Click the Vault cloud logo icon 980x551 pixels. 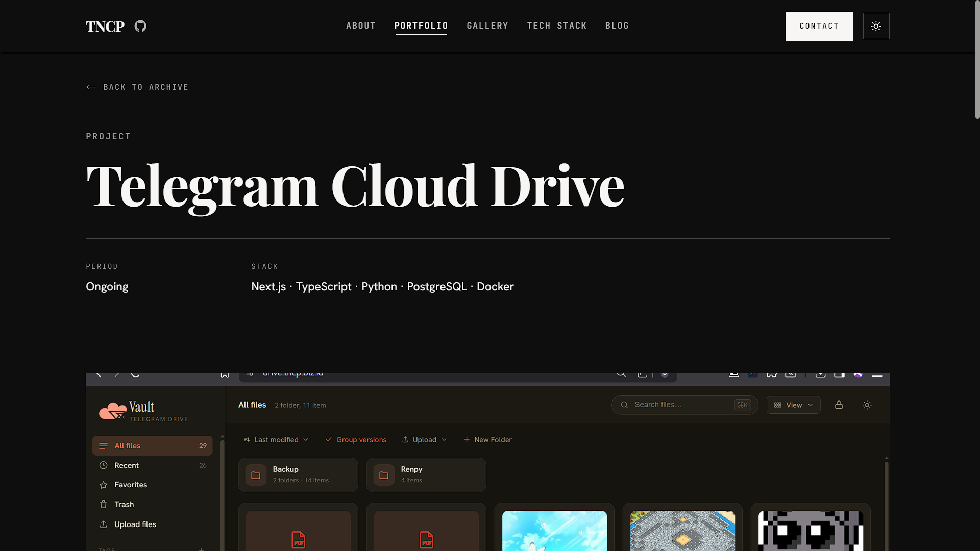(x=113, y=411)
